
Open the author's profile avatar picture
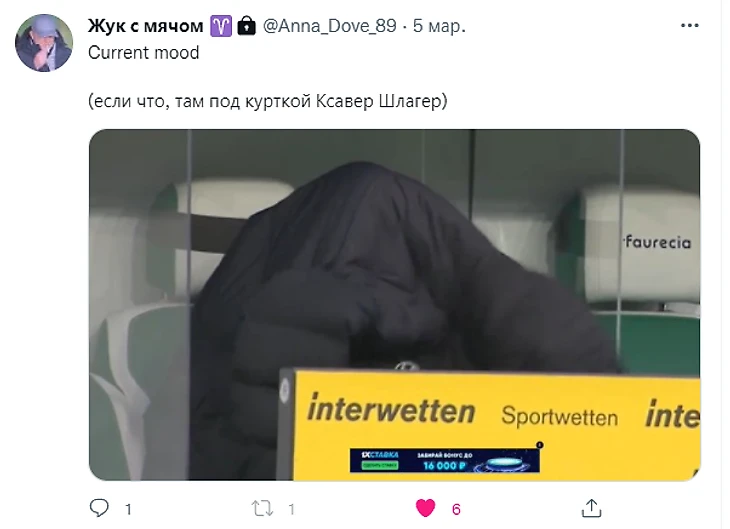44,43
